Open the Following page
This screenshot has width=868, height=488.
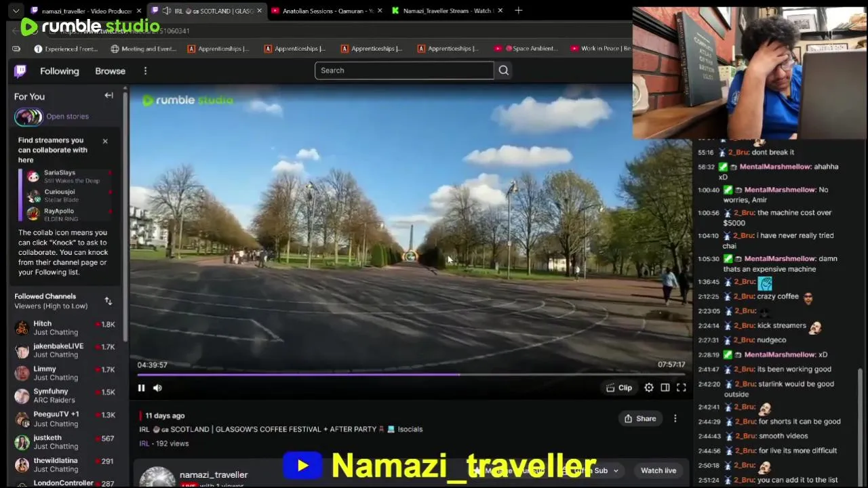pos(59,71)
